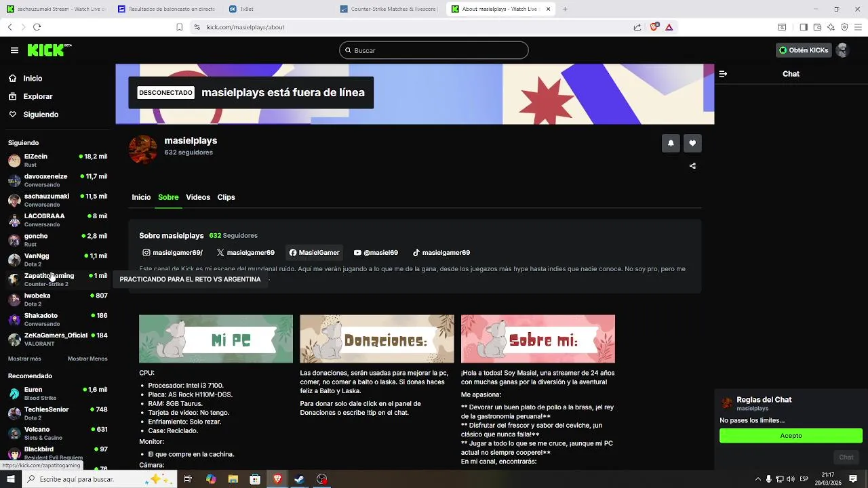Open Steam from the taskbar
The image size is (868, 488).
coord(299,479)
